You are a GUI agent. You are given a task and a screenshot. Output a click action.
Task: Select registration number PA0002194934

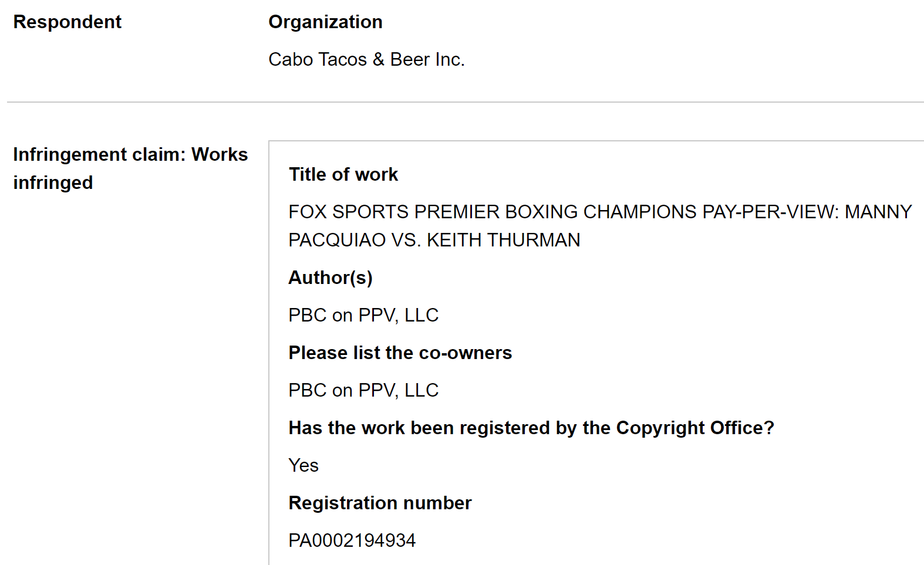[x=352, y=540]
